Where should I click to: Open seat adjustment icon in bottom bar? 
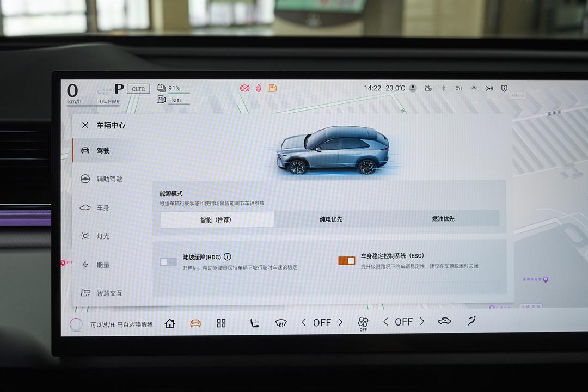255,323
